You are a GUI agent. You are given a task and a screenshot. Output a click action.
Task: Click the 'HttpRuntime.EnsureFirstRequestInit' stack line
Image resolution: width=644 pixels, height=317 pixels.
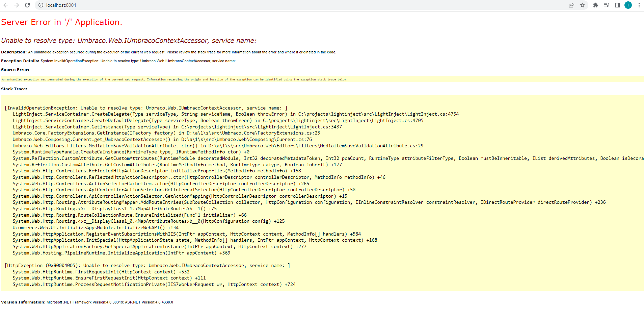coord(109,278)
